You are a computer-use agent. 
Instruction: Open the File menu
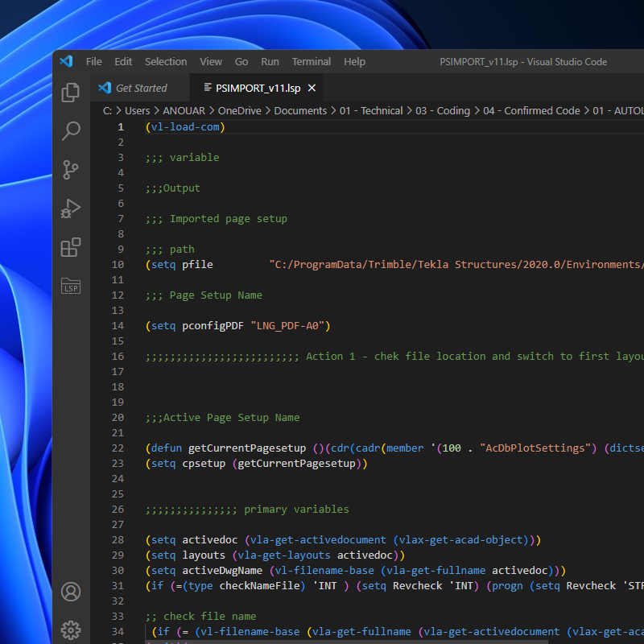[x=93, y=61]
